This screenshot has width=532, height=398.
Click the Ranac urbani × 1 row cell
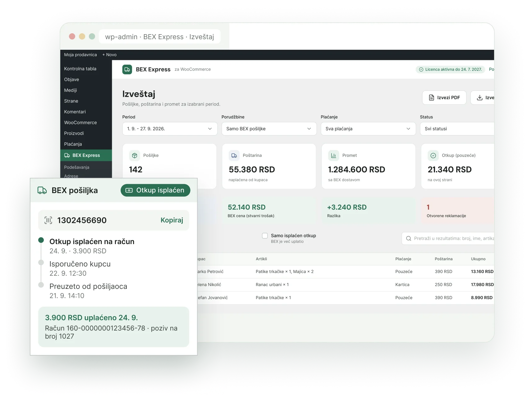pos(272,285)
